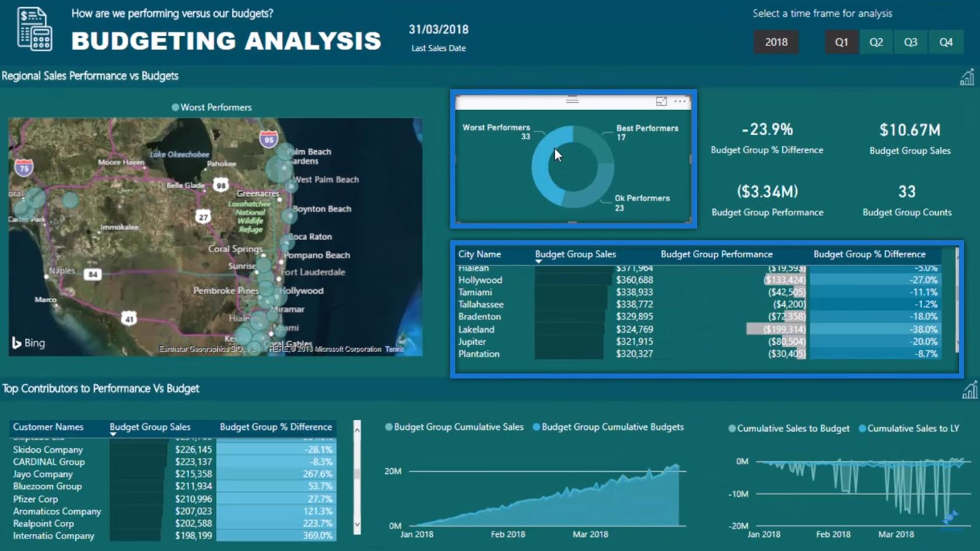
Task: Sort by City Name column header
Action: pyautogui.click(x=480, y=254)
